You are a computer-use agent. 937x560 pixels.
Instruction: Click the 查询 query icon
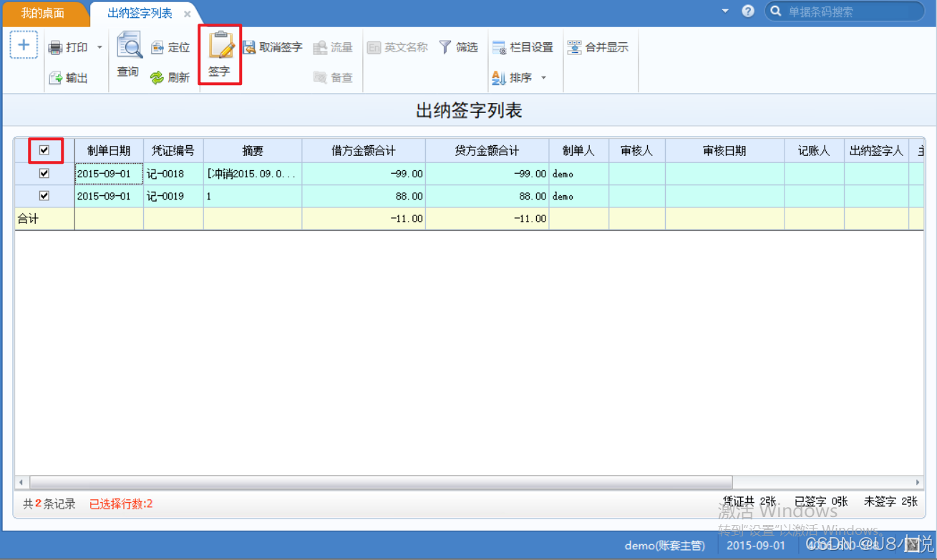(129, 45)
